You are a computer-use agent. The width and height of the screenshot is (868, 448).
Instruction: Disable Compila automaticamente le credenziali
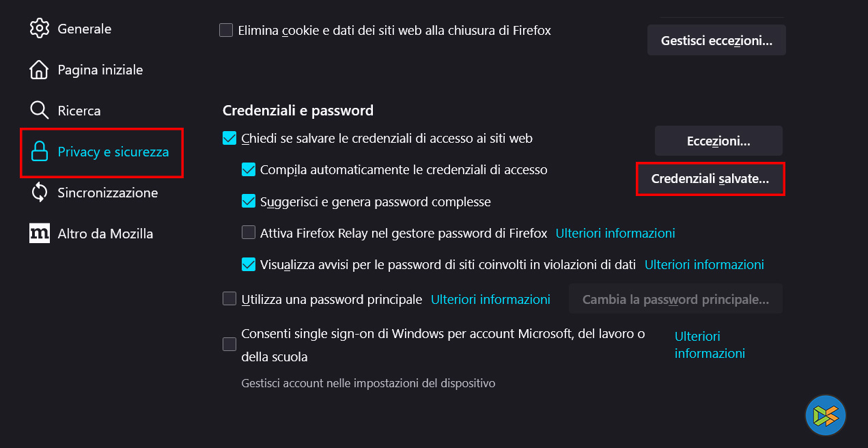249,169
